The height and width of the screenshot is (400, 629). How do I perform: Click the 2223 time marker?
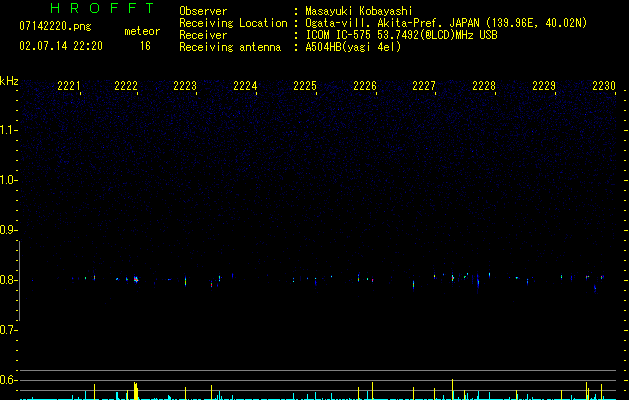point(185,86)
